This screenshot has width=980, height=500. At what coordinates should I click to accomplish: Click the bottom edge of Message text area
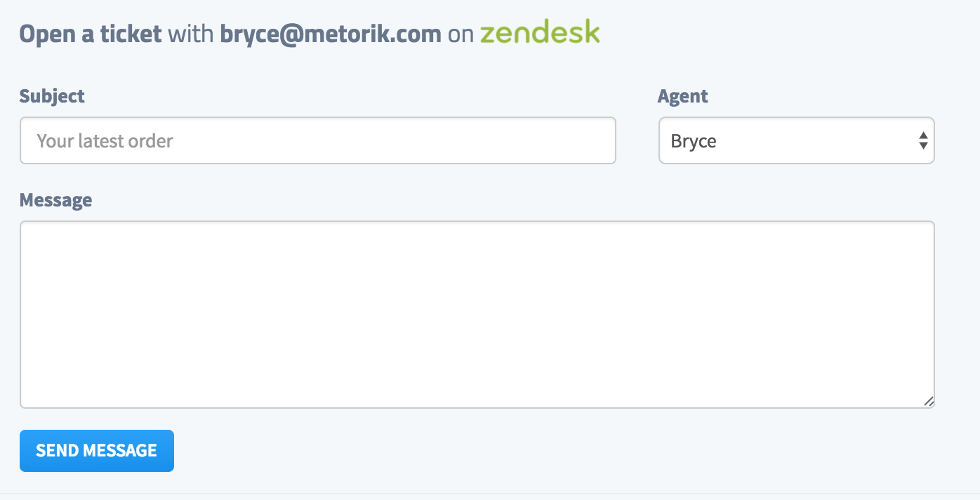[x=477, y=407]
